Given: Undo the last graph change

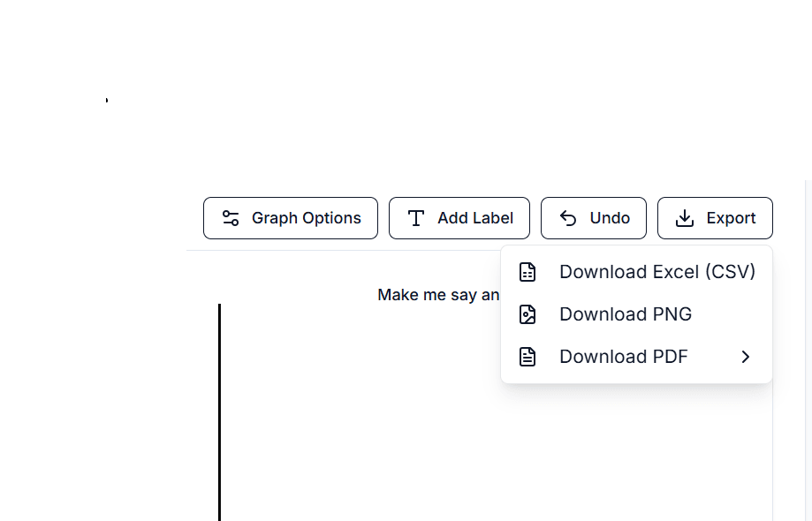Looking at the screenshot, I should pos(594,218).
